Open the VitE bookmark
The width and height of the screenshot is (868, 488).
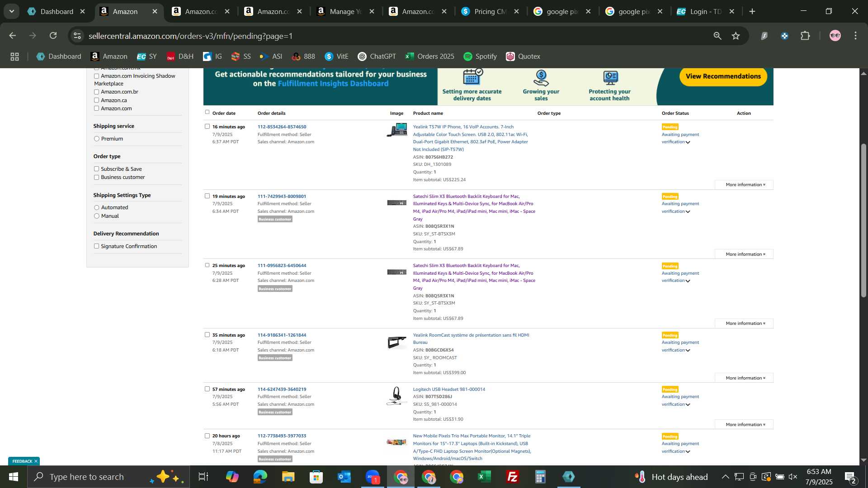pos(336,56)
